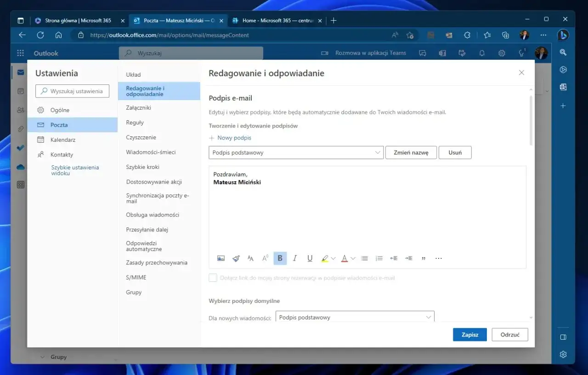
Task: Open the 'Kalendarz' settings category
Action: coord(72,140)
